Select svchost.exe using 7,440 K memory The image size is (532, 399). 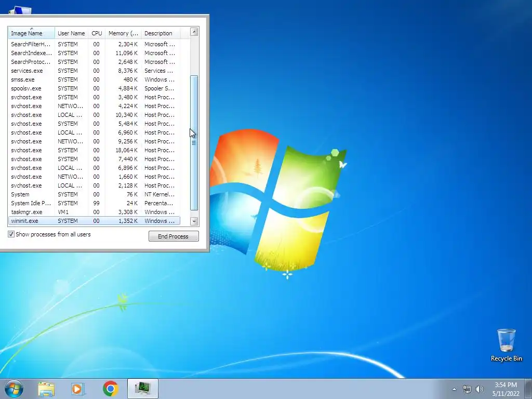[x=94, y=159]
